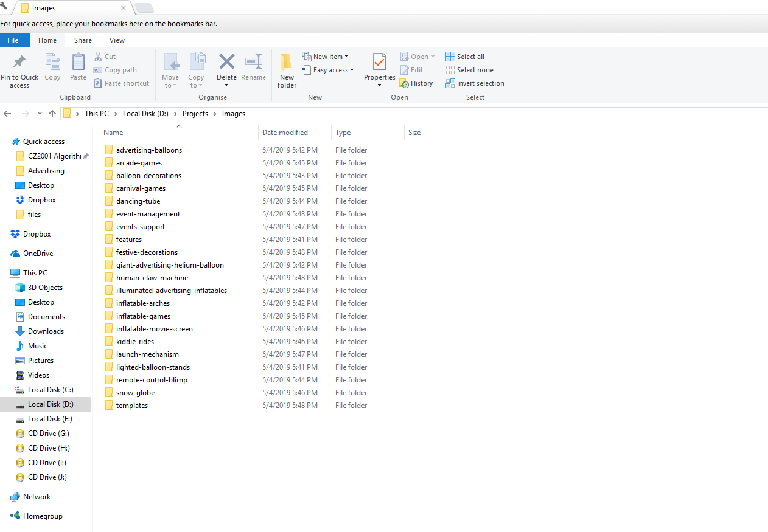Screen dimensions: 768x532
Task: Select Downloads in the navigation pane
Action: (46, 331)
